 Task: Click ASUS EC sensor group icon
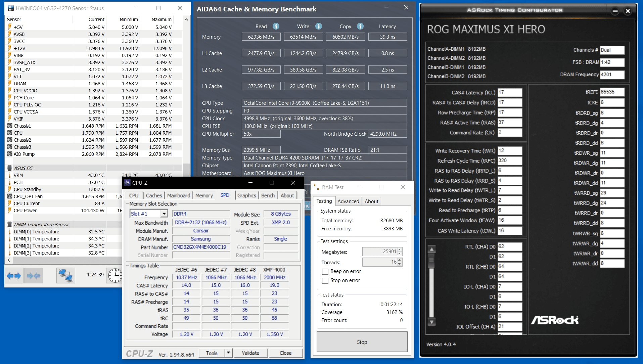10,168
